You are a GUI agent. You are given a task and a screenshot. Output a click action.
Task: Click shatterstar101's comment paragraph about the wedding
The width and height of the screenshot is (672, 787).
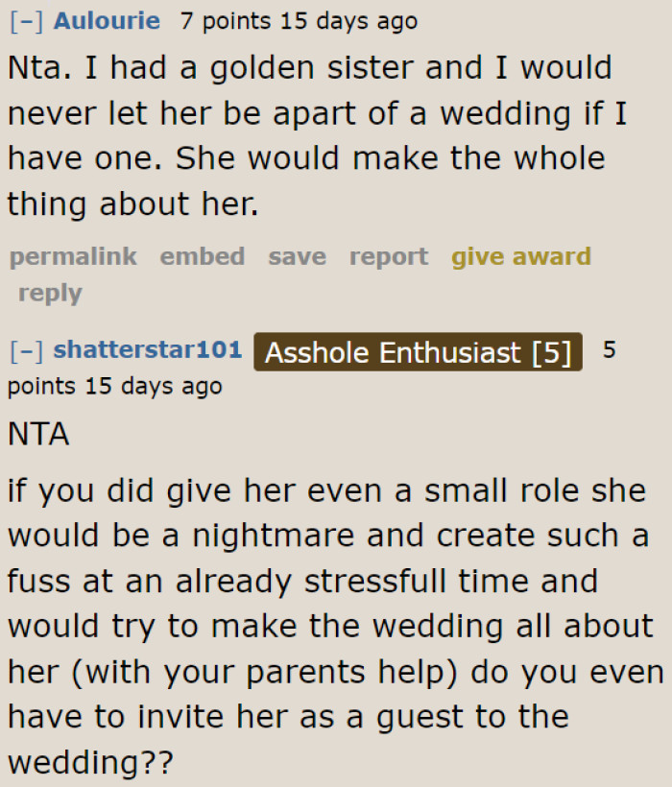point(326,624)
